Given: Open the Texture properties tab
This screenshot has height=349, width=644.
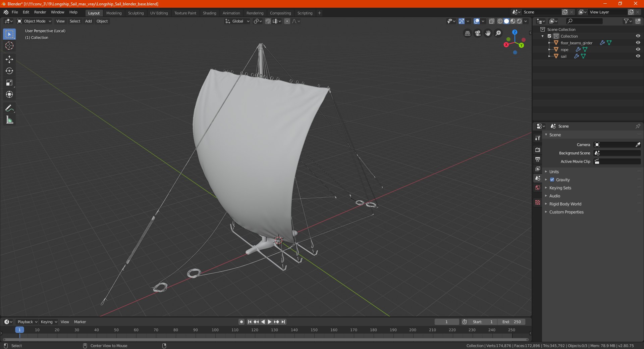Looking at the screenshot, I should pyautogui.click(x=538, y=202).
